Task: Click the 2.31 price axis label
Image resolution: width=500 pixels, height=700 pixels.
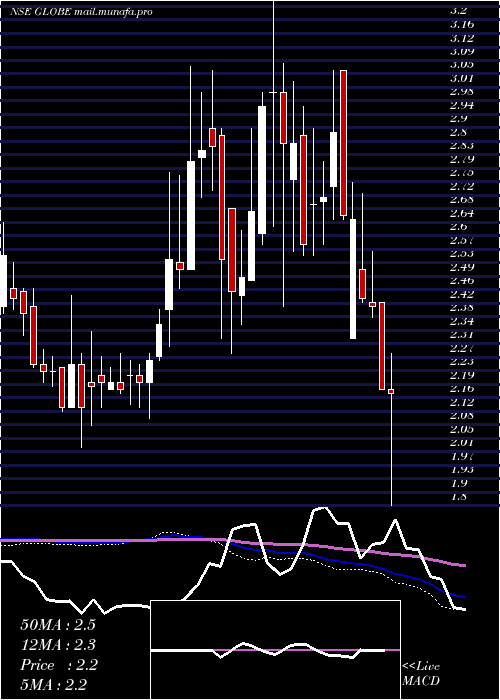Action: coord(462,334)
